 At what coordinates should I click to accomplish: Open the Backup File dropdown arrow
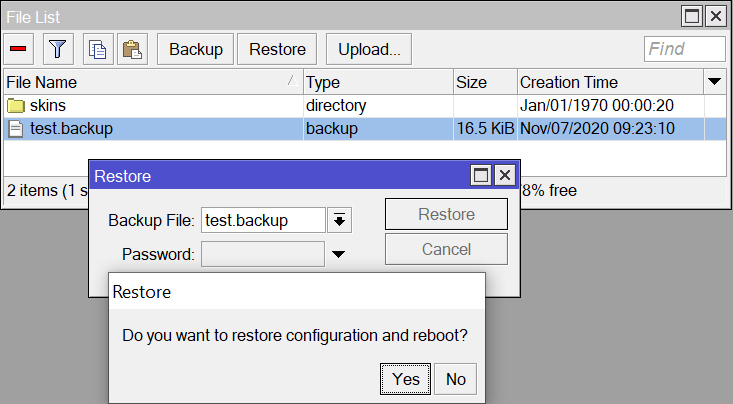click(x=339, y=220)
